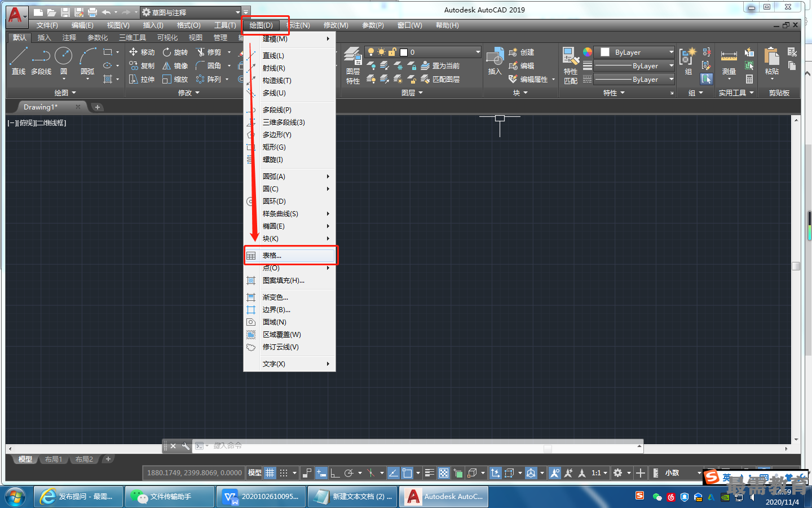Click the 缩放 scale tool

click(x=175, y=79)
